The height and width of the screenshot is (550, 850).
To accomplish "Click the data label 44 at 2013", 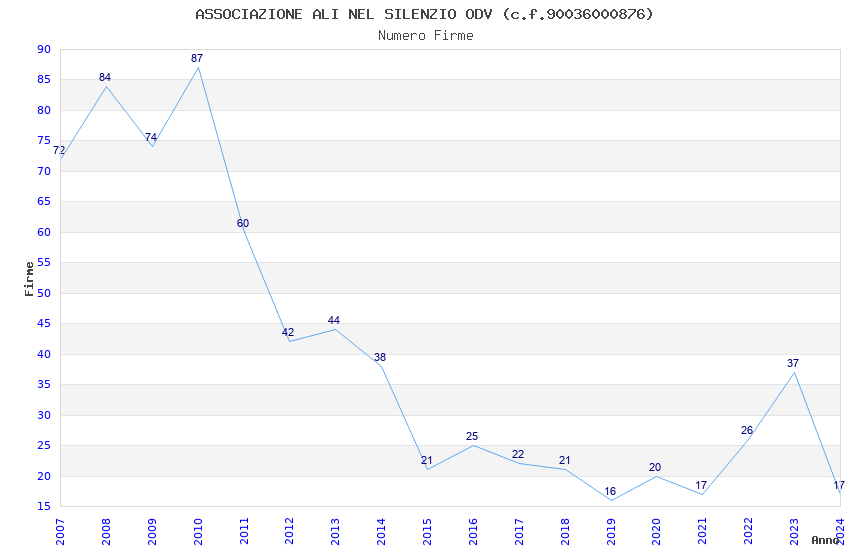I will (334, 320).
